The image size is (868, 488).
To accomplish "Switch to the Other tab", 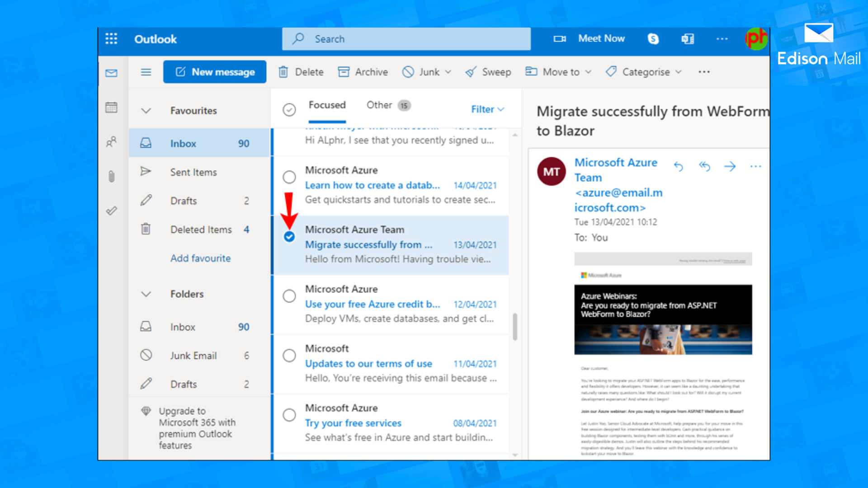I will (379, 105).
